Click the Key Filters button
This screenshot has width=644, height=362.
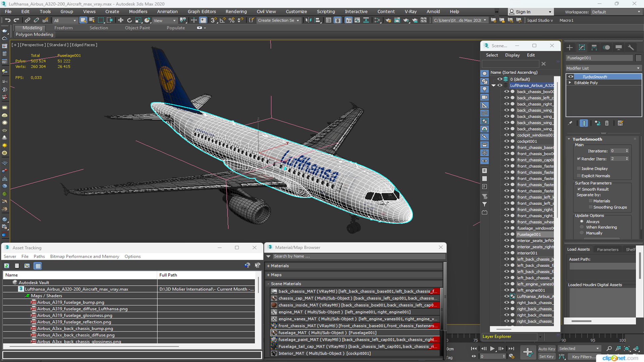[582, 357]
